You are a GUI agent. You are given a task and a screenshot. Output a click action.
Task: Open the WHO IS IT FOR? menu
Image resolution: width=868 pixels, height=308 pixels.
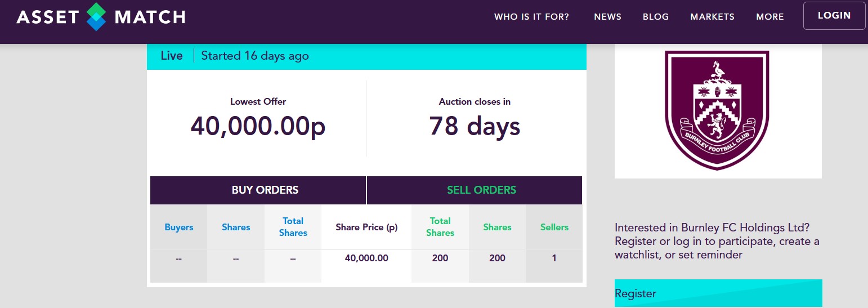(531, 17)
